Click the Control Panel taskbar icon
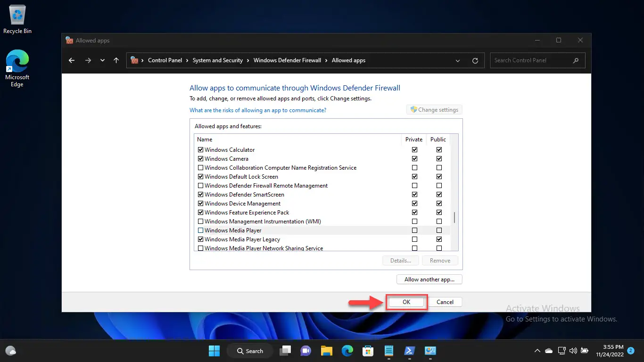The height and width of the screenshot is (362, 644). 430,351
